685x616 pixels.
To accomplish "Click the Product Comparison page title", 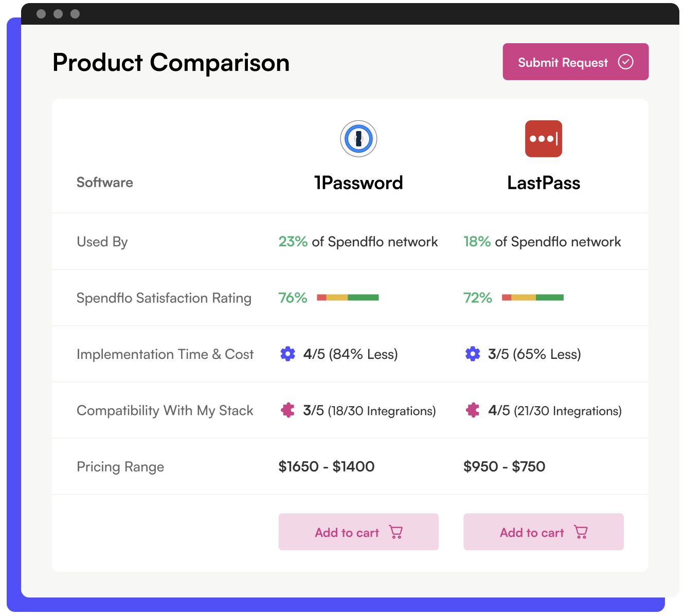I will (171, 63).
